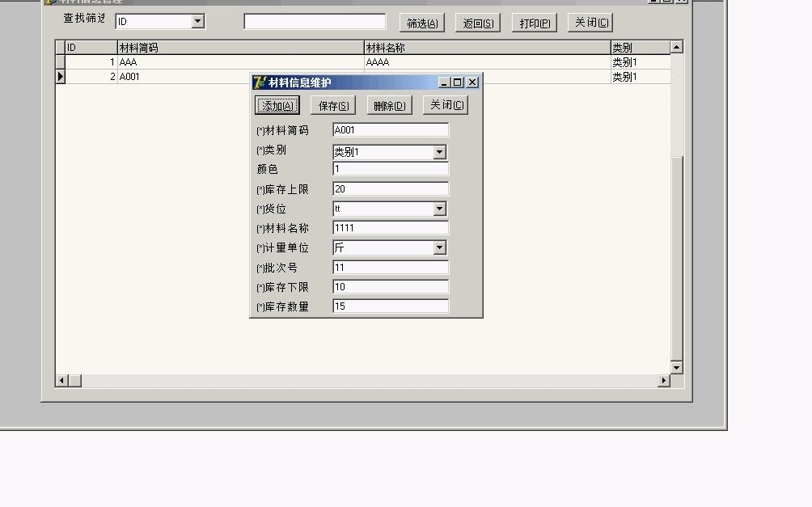Click the 返回(S) return button
812x507 pixels.
[477, 22]
